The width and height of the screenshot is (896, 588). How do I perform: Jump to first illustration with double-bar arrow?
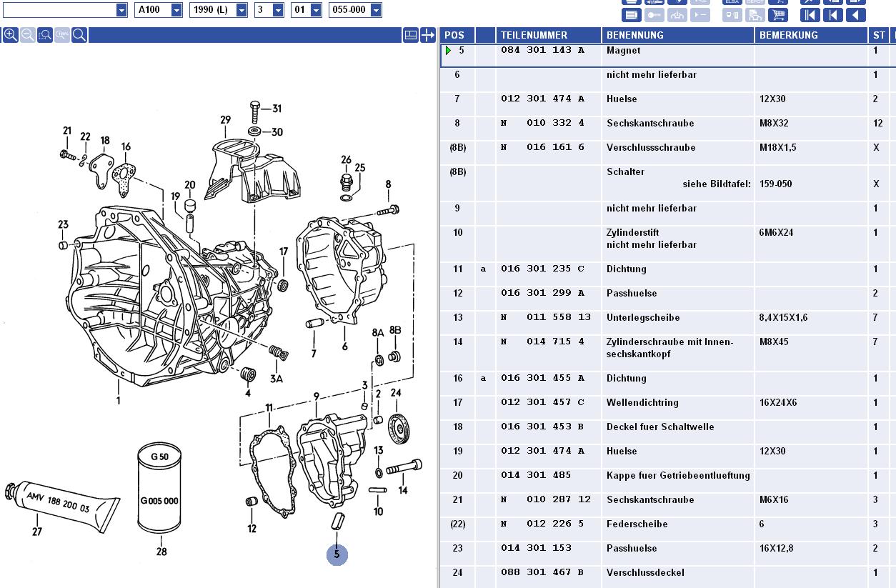pyautogui.click(x=810, y=15)
